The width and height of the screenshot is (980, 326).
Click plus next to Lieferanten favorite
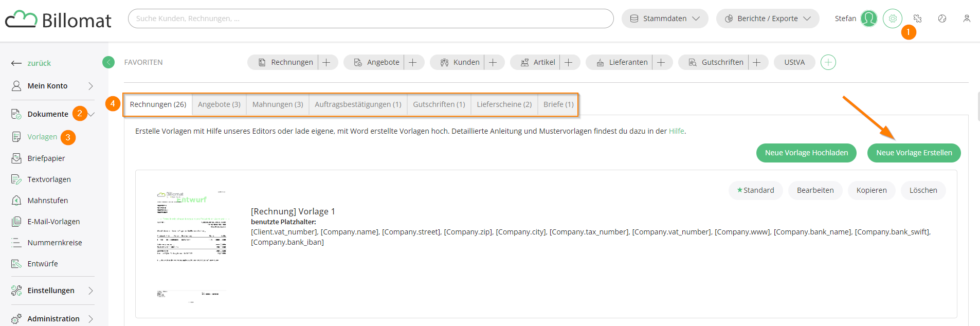[x=661, y=62]
